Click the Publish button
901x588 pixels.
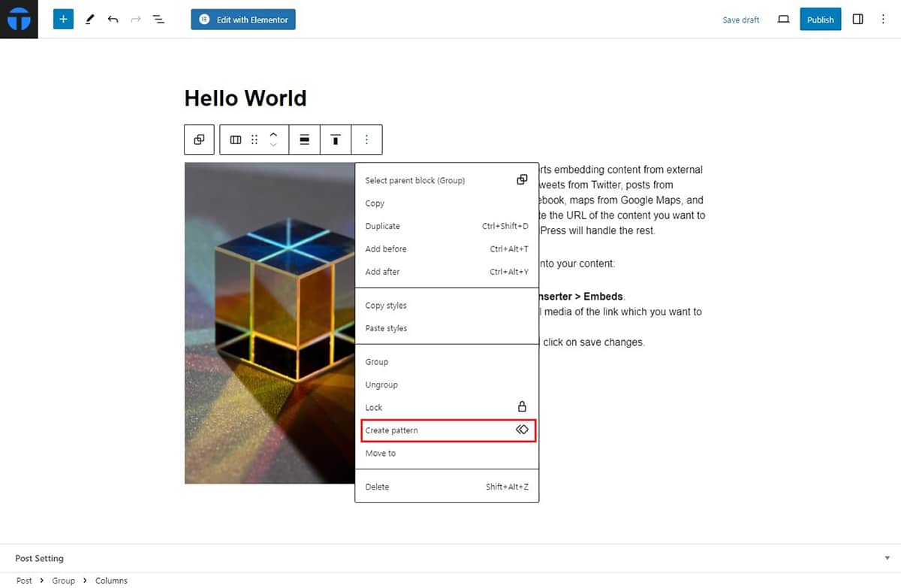tap(821, 20)
